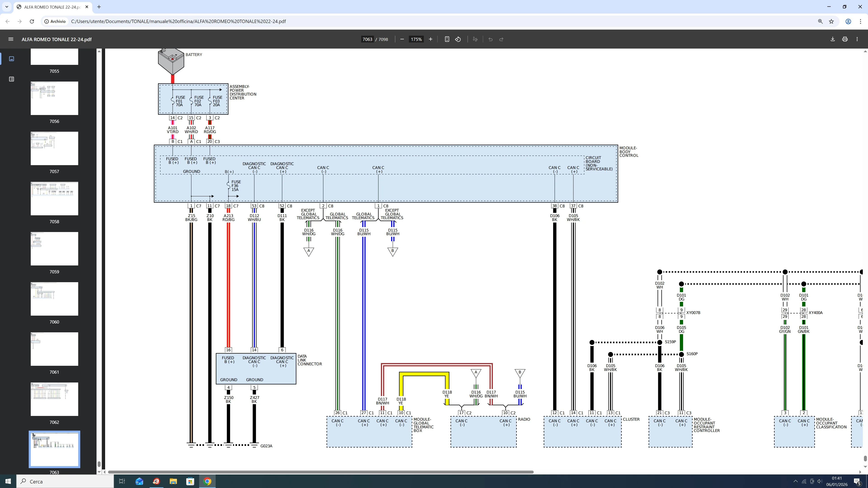Open the PDF sidebar hamburger menu

(x=11, y=39)
